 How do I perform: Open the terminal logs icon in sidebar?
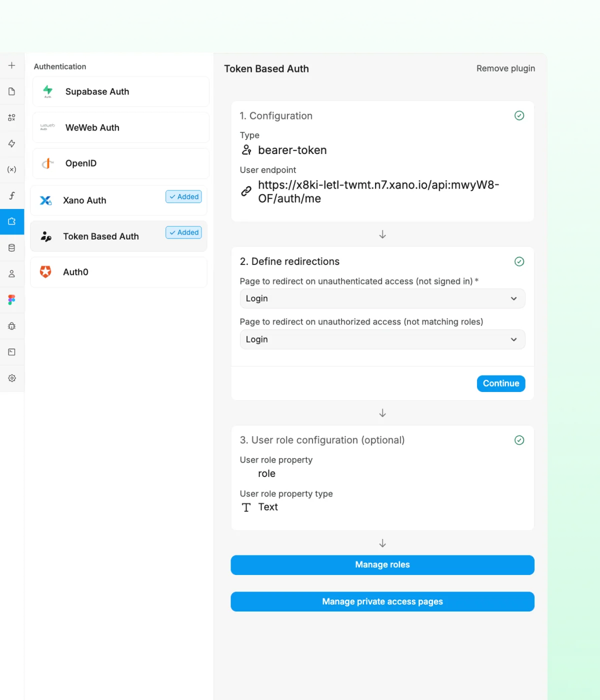pyautogui.click(x=11, y=352)
